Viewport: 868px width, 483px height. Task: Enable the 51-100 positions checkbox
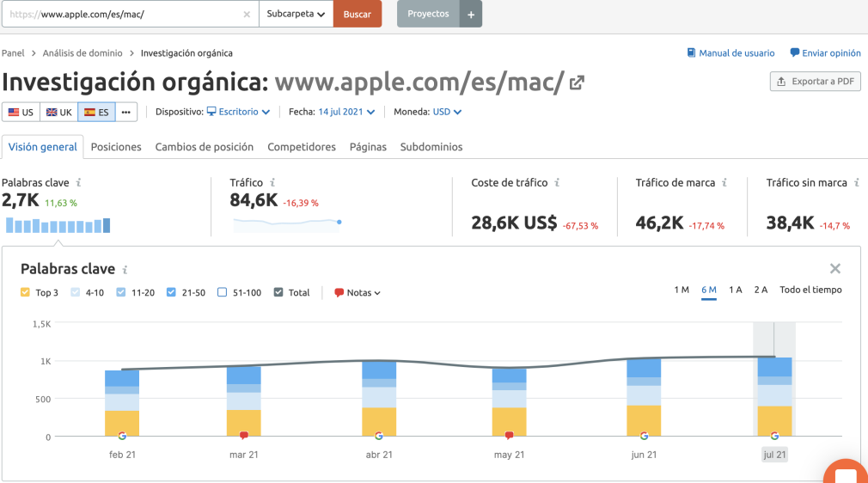pos(222,292)
